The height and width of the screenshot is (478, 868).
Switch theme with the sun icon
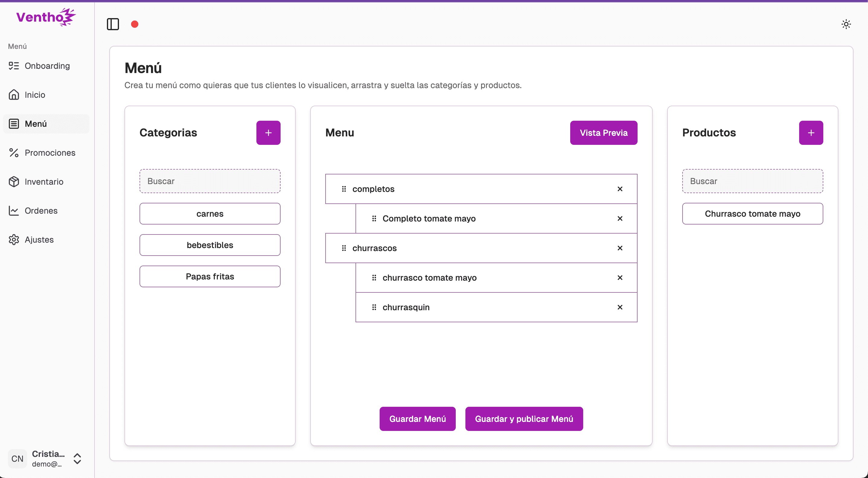coord(846,24)
